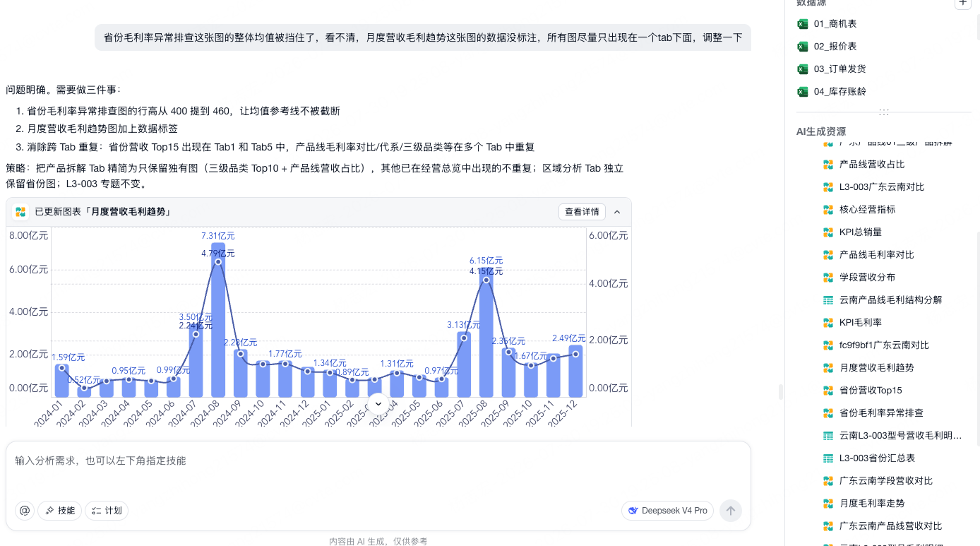Click the scroll-down chevron over the chart
Image resolution: width=980 pixels, height=546 pixels.
(378, 403)
